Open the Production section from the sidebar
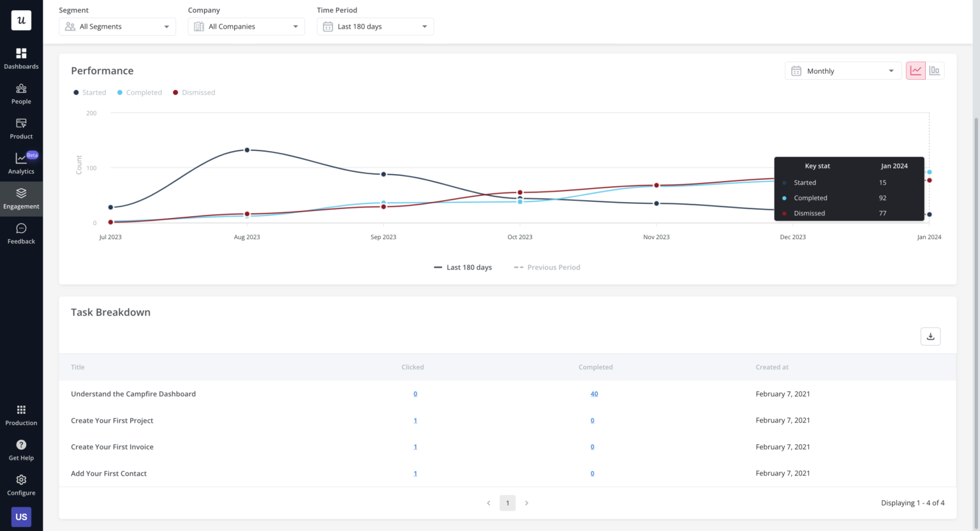This screenshot has height=531, width=980. [x=21, y=414]
